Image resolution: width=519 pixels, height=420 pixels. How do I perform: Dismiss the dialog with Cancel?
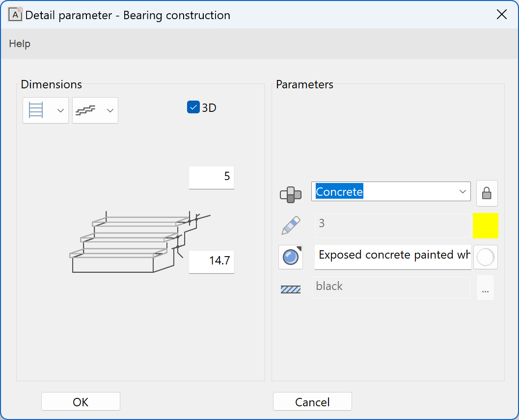(x=312, y=401)
